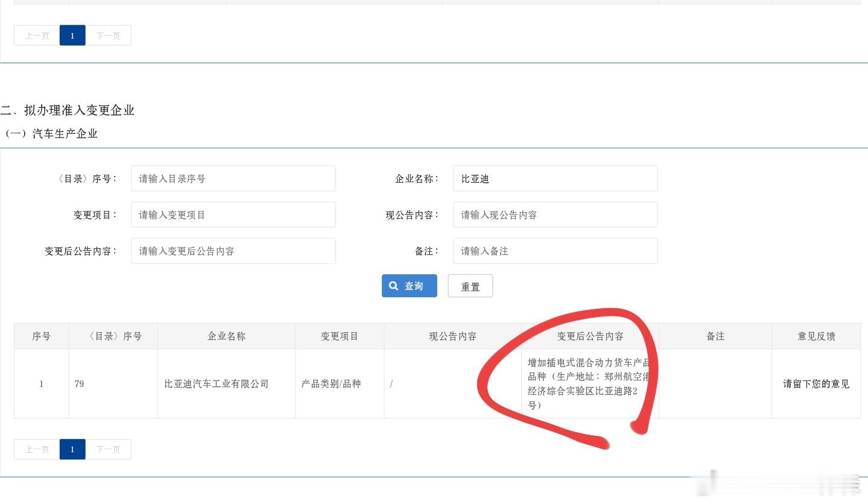Click the 现公告内容: form label
This screenshot has height=504, width=868.
413,215
